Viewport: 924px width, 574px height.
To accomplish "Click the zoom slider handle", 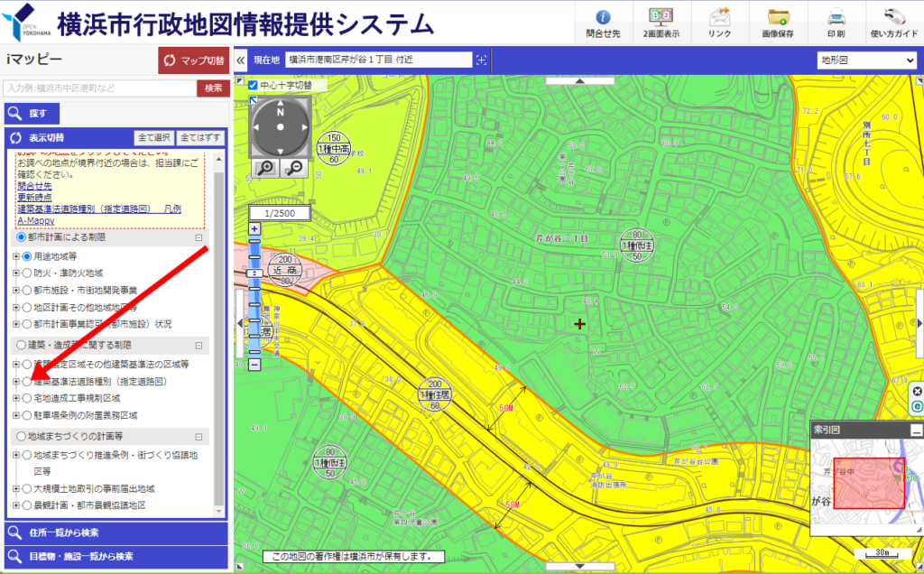I will tap(254, 273).
